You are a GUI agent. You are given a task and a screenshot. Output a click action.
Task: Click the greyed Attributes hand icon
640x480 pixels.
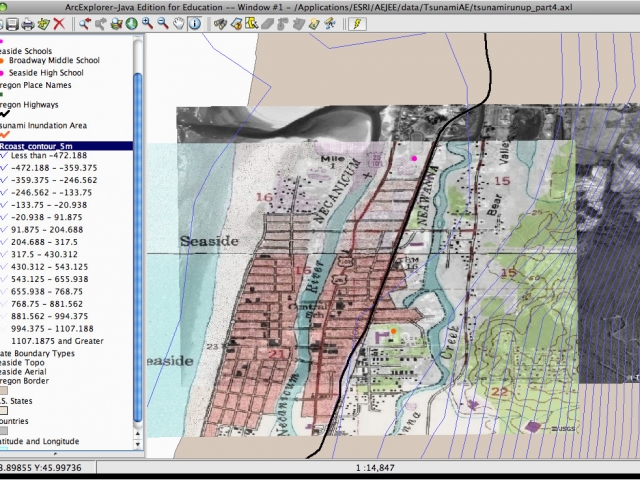click(298, 24)
